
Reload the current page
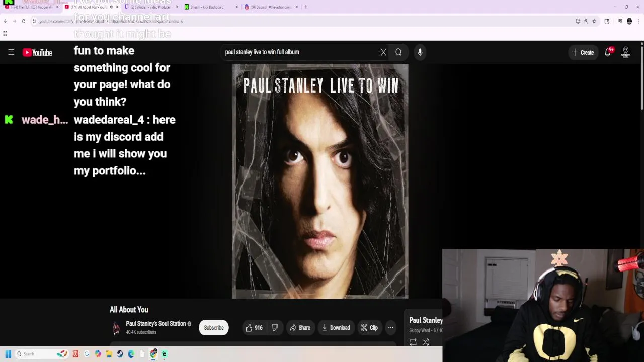coord(24,21)
